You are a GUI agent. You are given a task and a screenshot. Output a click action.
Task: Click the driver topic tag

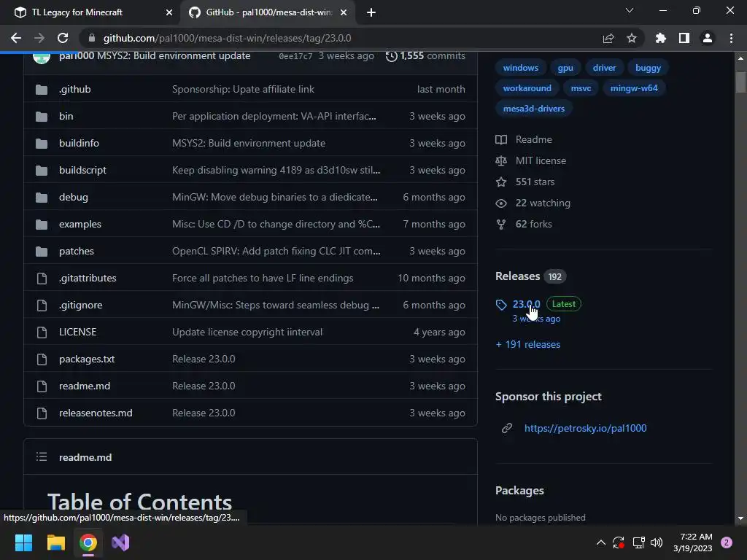pos(604,68)
